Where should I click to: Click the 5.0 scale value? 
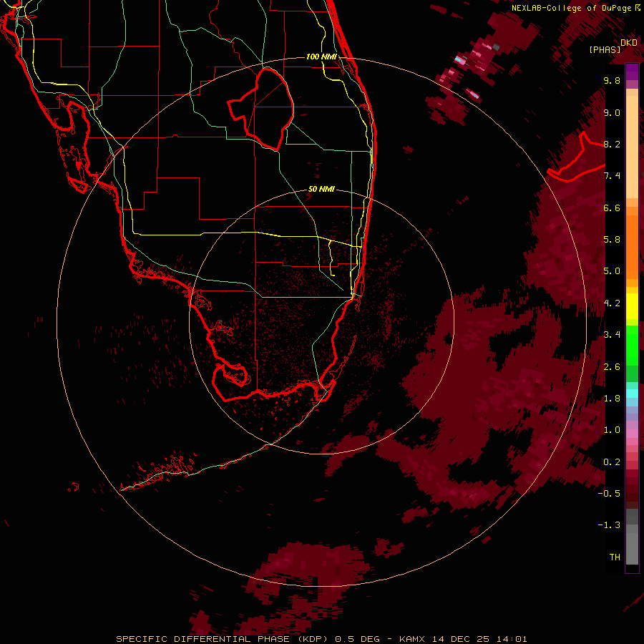(x=612, y=271)
